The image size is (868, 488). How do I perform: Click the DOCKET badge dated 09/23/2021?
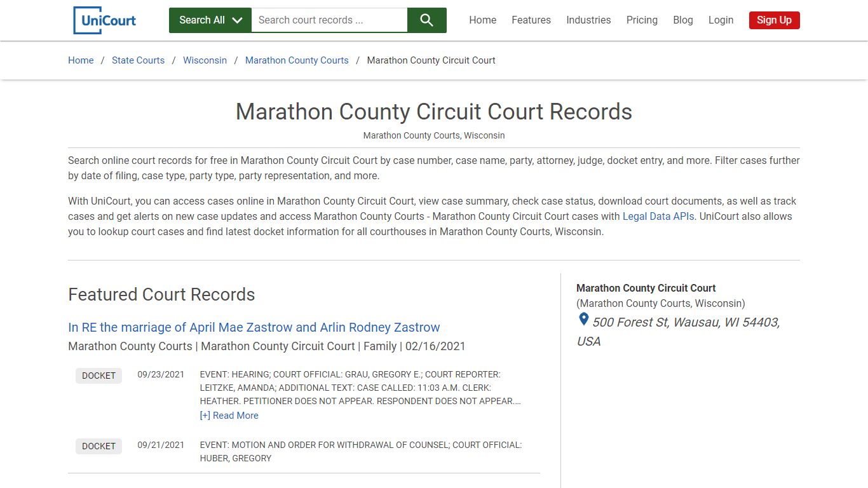coord(98,376)
